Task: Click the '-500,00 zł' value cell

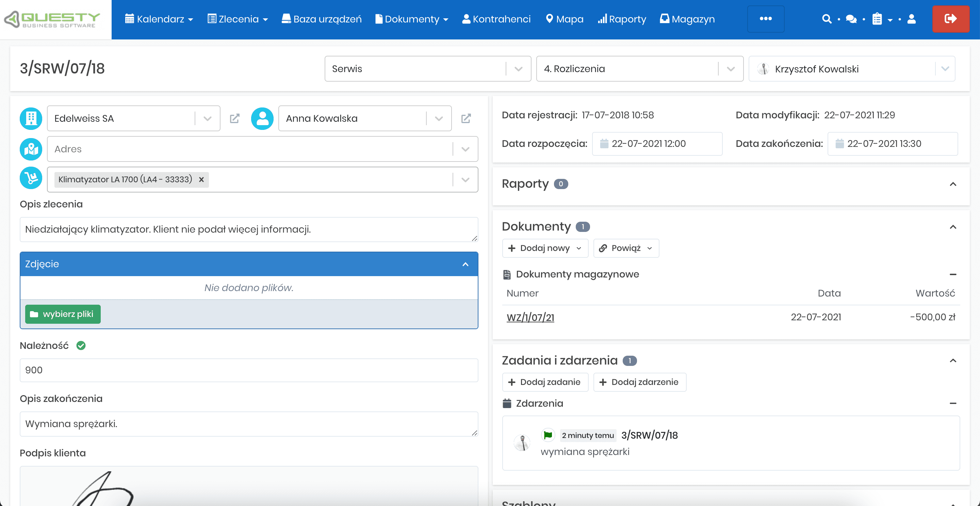Action: coord(932,317)
